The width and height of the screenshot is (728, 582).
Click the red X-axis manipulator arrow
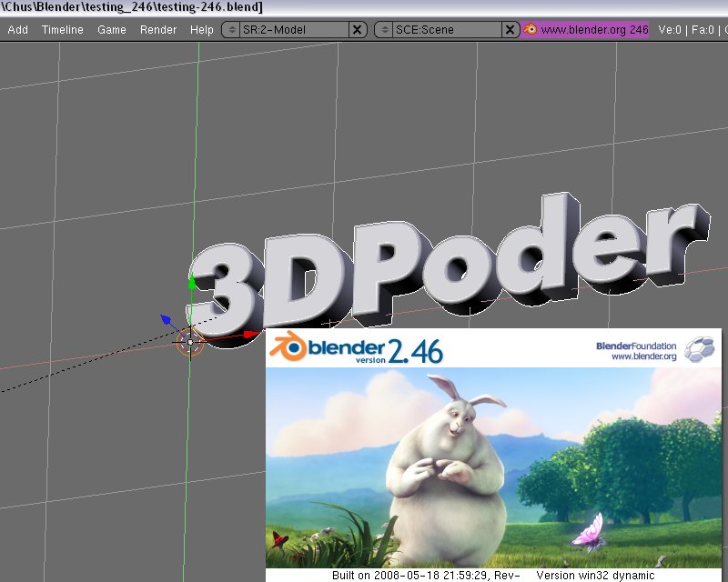point(252,334)
